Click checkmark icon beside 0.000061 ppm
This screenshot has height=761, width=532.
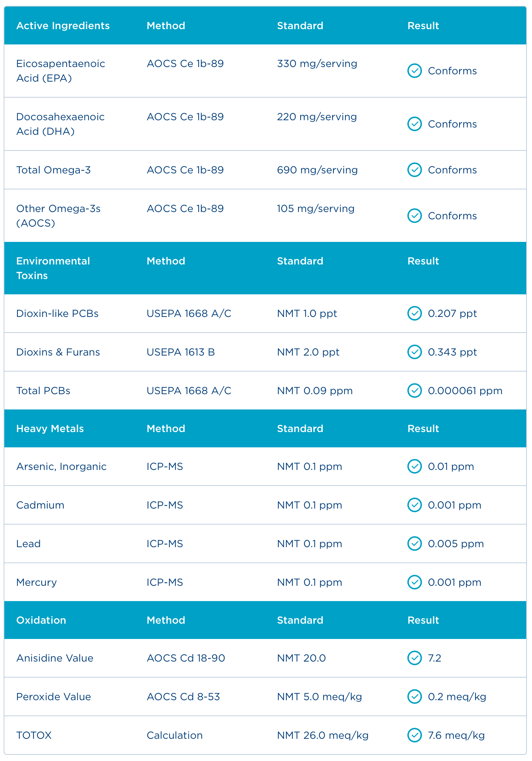414,391
